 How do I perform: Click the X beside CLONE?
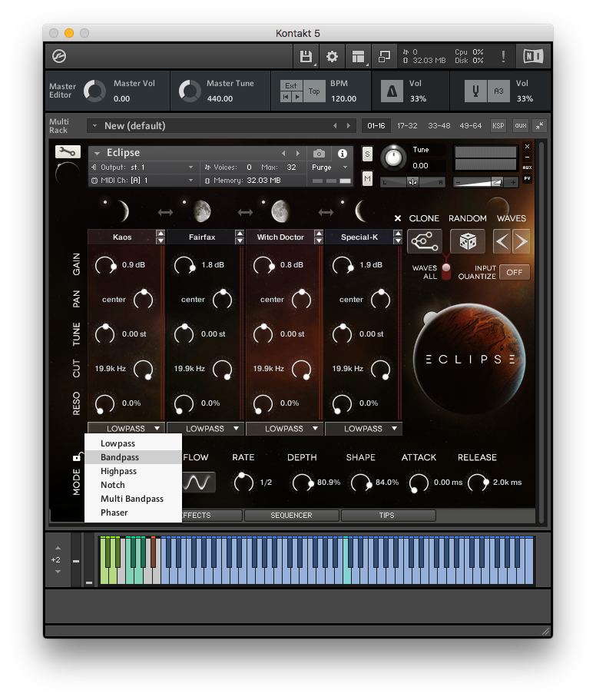tap(398, 218)
